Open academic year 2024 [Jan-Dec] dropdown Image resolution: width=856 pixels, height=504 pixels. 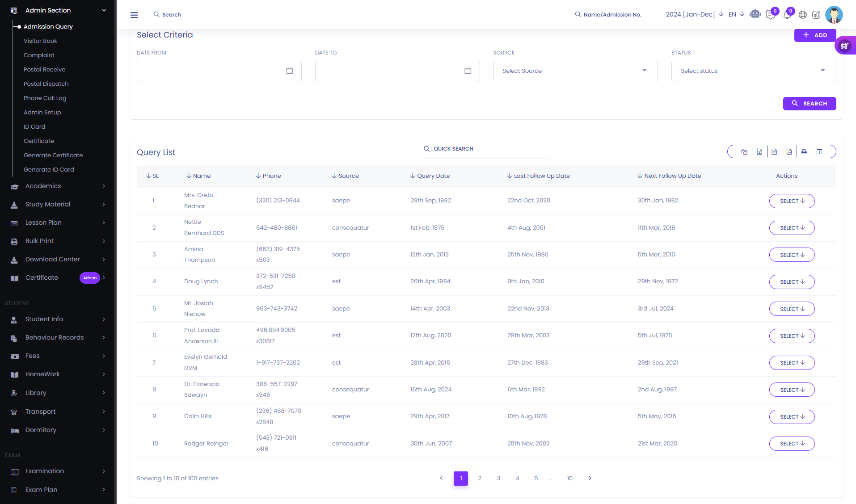click(x=694, y=14)
